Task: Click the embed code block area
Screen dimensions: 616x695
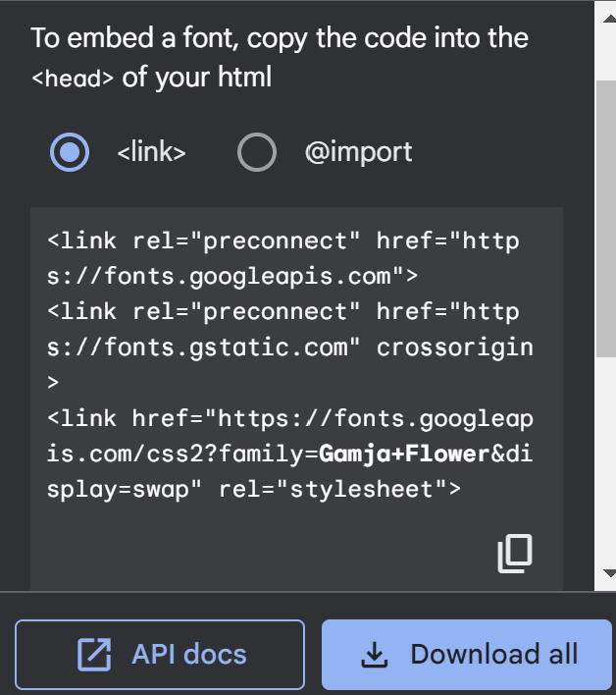Action: click(294, 530)
